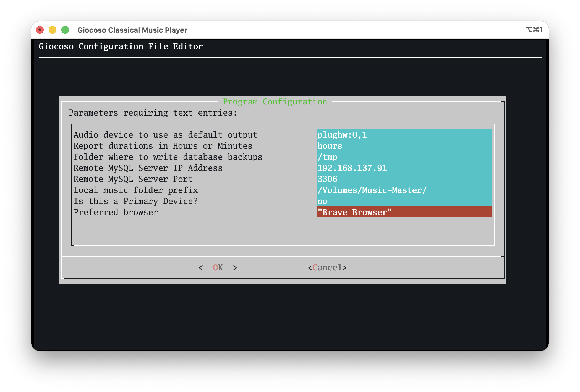
Task: Select the hours duration value field
Action: (x=404, y=146)
